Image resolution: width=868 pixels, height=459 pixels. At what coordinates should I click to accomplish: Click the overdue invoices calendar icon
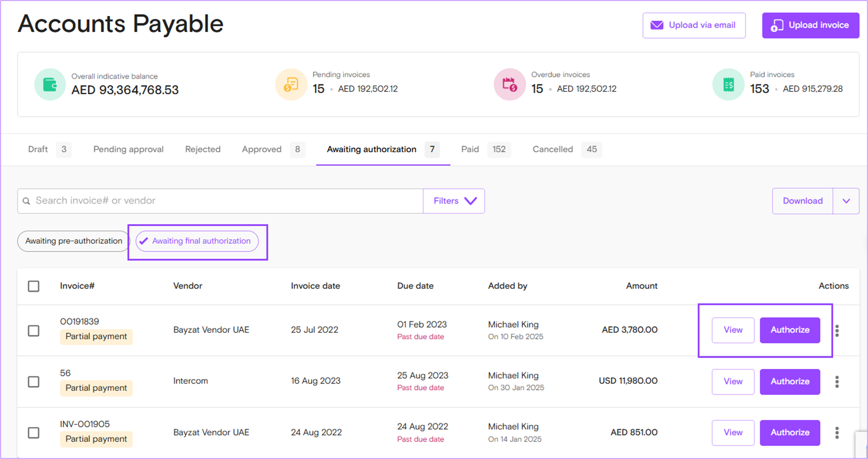coord(509,85)
